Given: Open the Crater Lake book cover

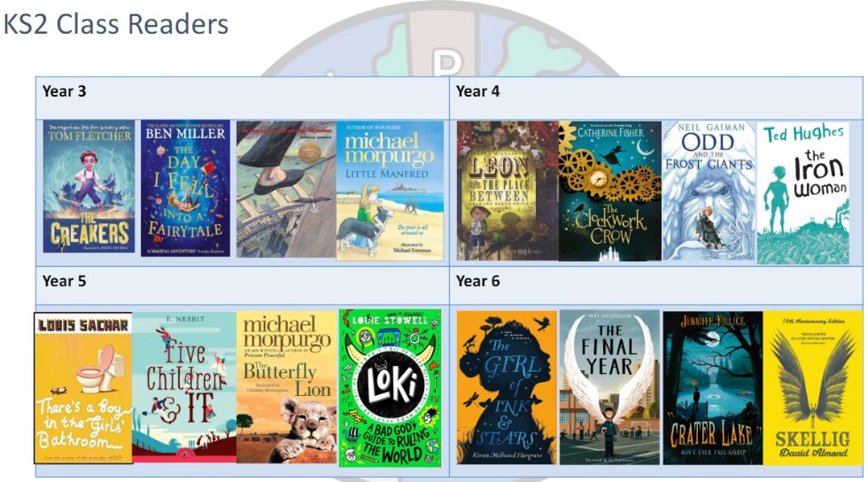Looking at the screenshot, I should click(x=713, y=388).
